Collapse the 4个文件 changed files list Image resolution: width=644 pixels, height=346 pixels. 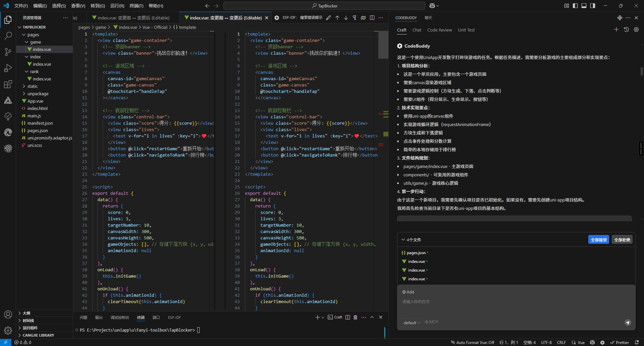tap(403, 240)
